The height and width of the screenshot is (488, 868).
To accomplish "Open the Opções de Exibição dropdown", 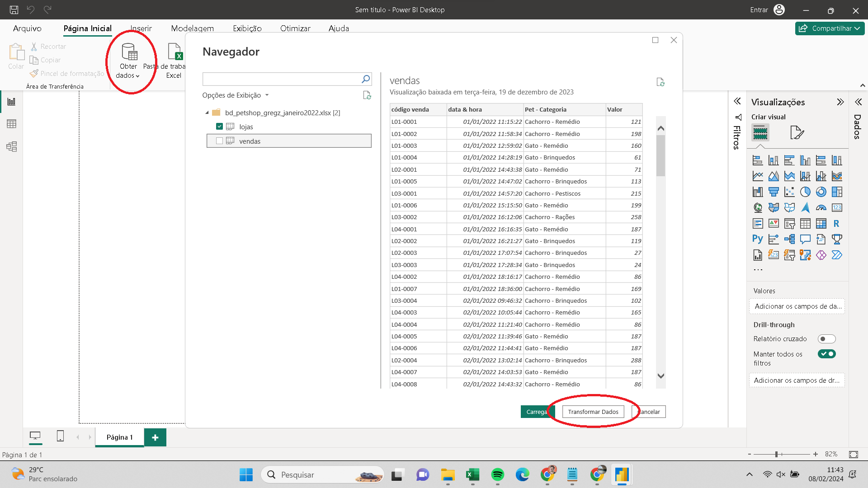I will point(235,95).
